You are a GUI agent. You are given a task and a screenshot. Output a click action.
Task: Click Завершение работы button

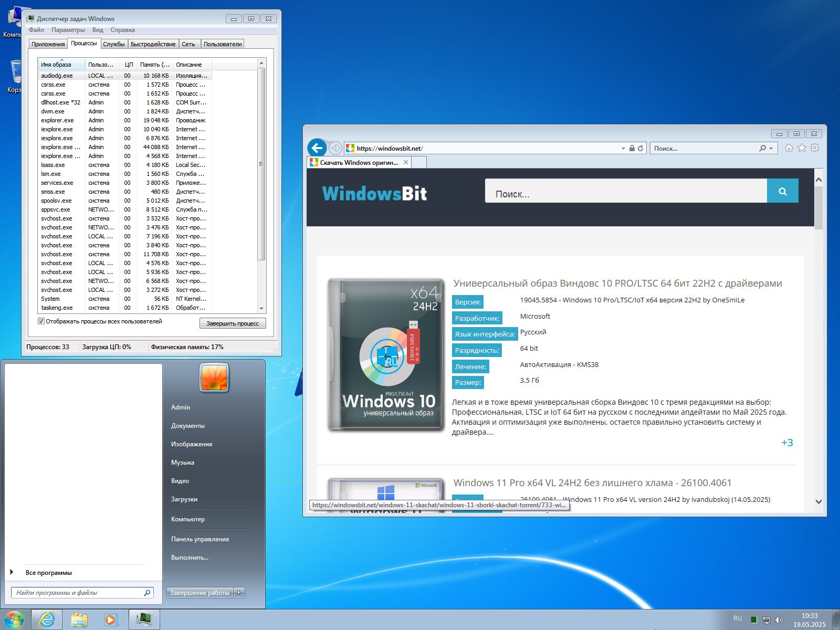[199, 593]
